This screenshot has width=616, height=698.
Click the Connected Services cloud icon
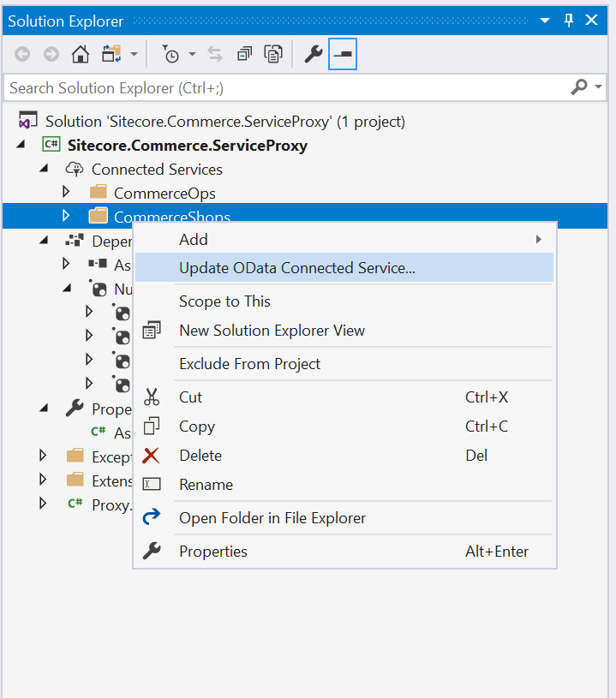click(x=75, y=170)
